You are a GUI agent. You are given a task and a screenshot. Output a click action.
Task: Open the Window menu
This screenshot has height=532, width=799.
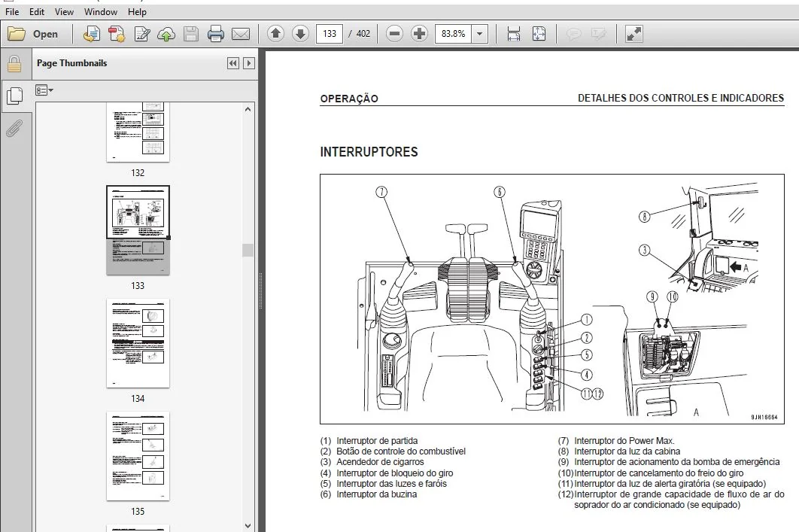click(x=100, y=12)
